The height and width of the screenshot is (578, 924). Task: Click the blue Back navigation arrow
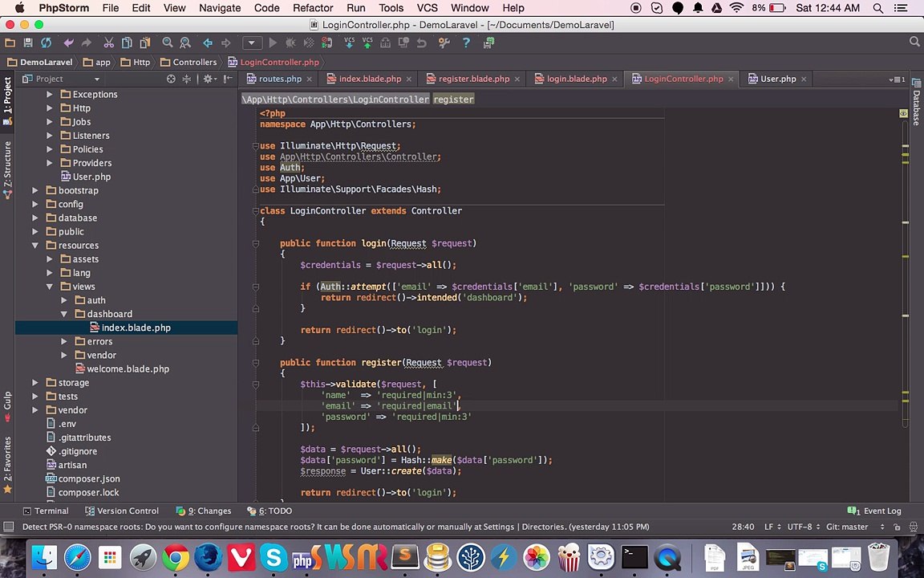tap(208, 43)
